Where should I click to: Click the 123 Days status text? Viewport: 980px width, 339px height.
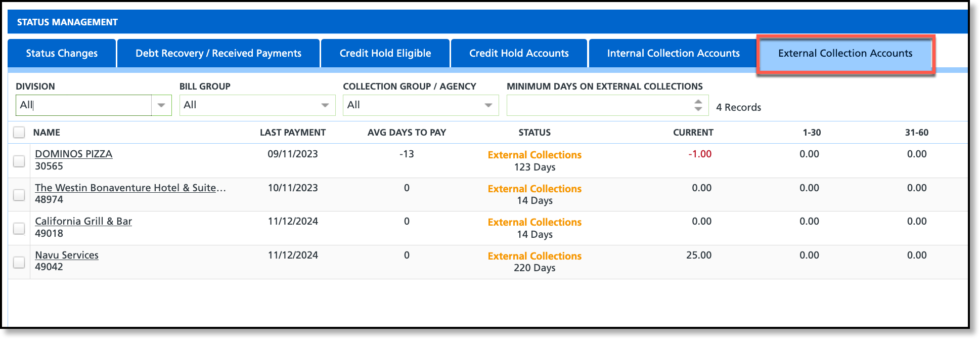point(534,167)
